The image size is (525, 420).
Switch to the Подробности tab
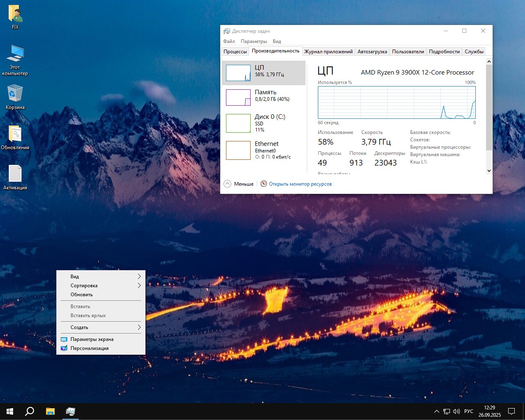click(x=444, y=52)
